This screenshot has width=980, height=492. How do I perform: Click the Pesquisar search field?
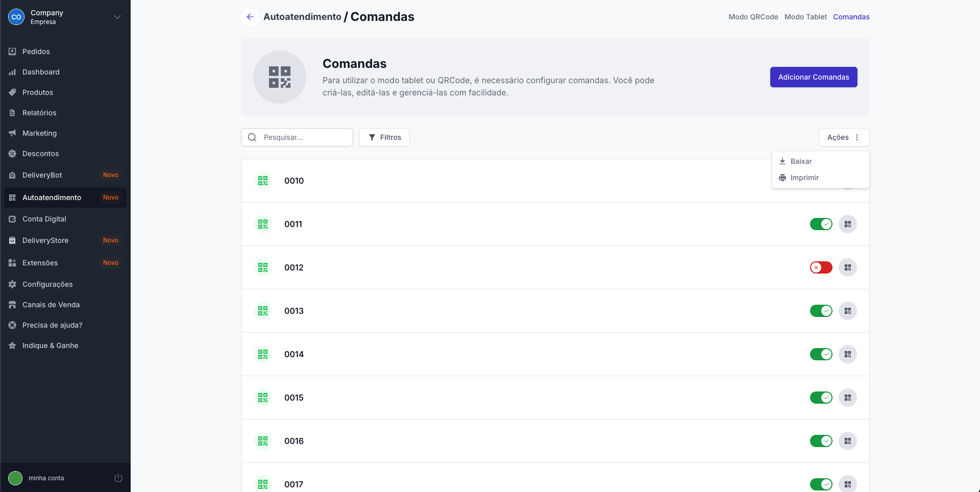pos(304,137)
